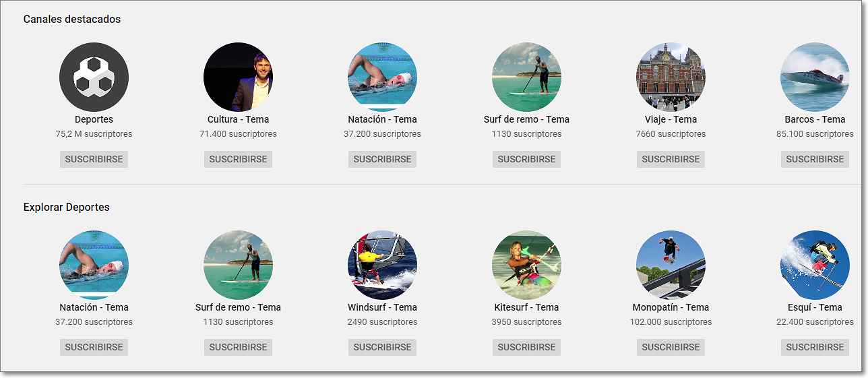This screenshot has width=868, height=378.
Task: Subscribe to Cultura - Tema
Action: [x=238, y=159]
